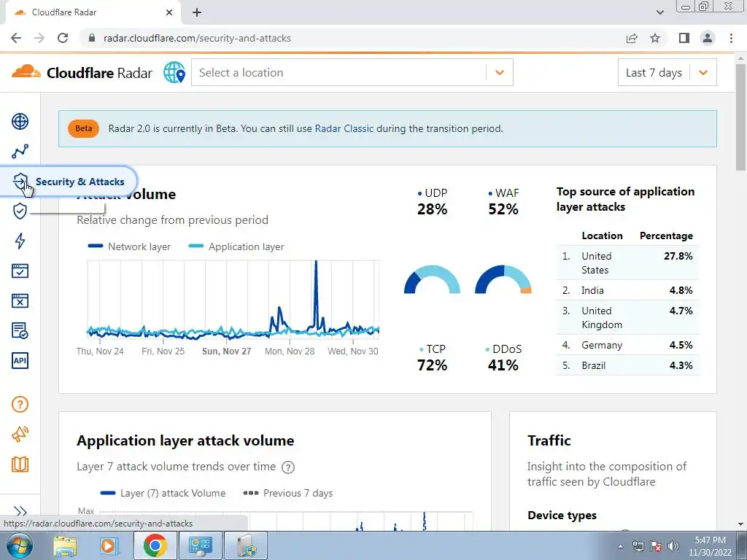
Task: Open the Chrome three-dot menu
Action: click(x=731, y=38)
